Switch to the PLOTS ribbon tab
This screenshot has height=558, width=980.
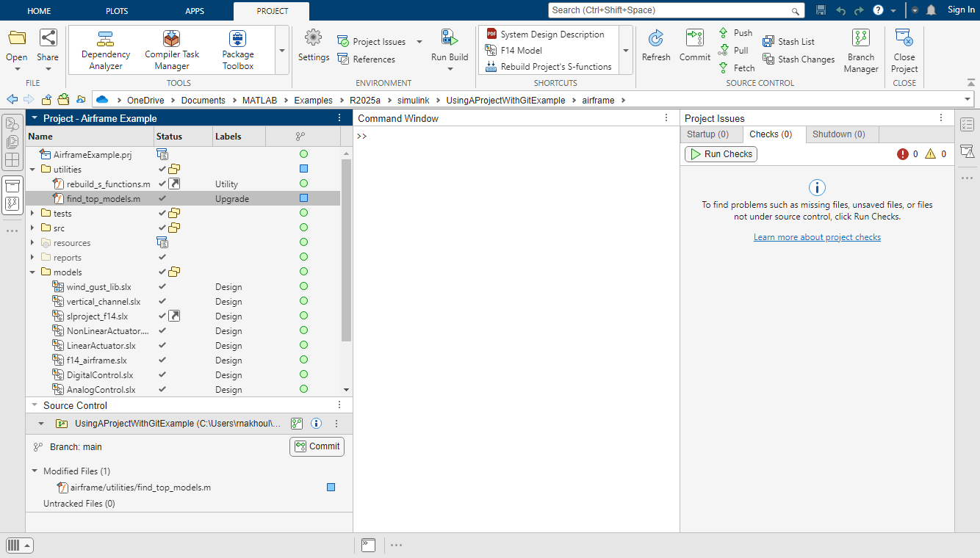[116, 10]
